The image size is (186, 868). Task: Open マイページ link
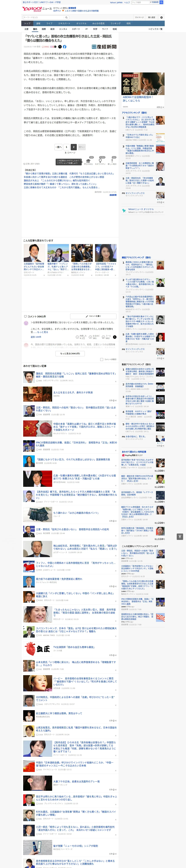139,18
